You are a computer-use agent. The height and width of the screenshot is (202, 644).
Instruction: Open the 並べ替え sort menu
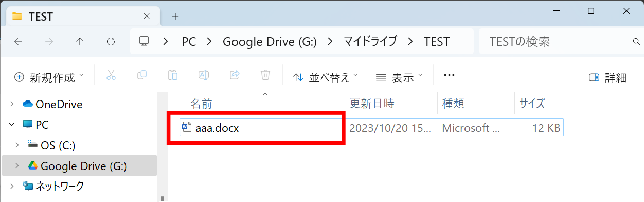326,77
